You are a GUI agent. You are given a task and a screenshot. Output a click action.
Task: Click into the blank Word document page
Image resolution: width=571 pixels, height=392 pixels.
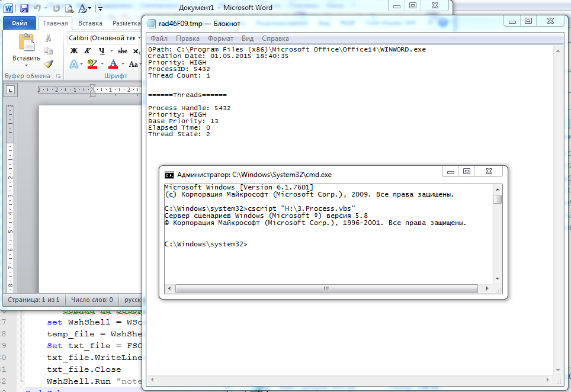pyautogui.click(x=90, y=198)
